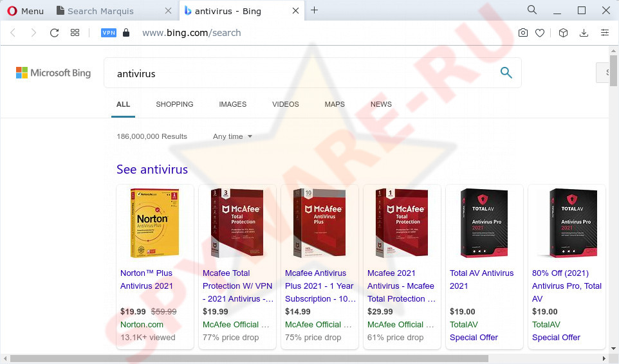Viewport: 619px width, 364px height.
Task: Click McAfee Total Protection W/ VPN image
Action: [x=237, y=223]
